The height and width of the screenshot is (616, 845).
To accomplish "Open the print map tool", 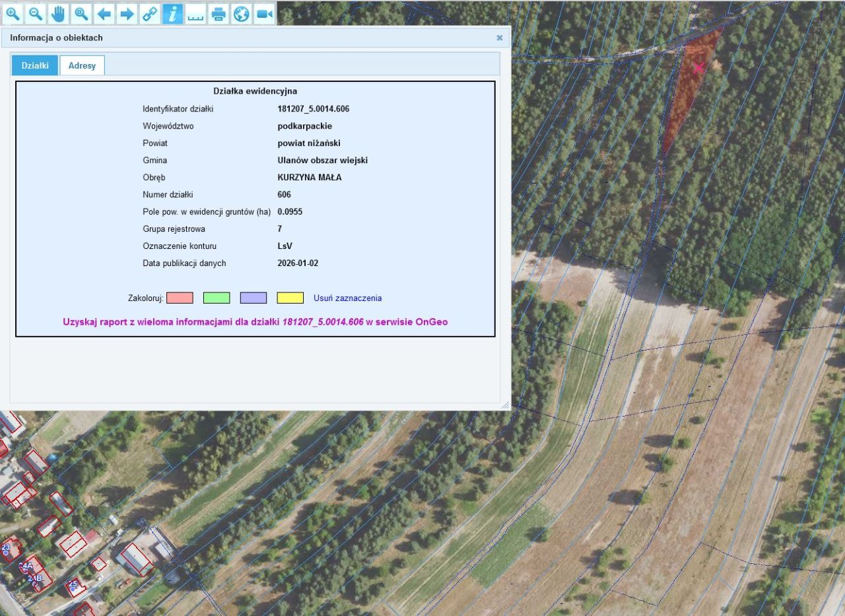I will coord(219,13).
